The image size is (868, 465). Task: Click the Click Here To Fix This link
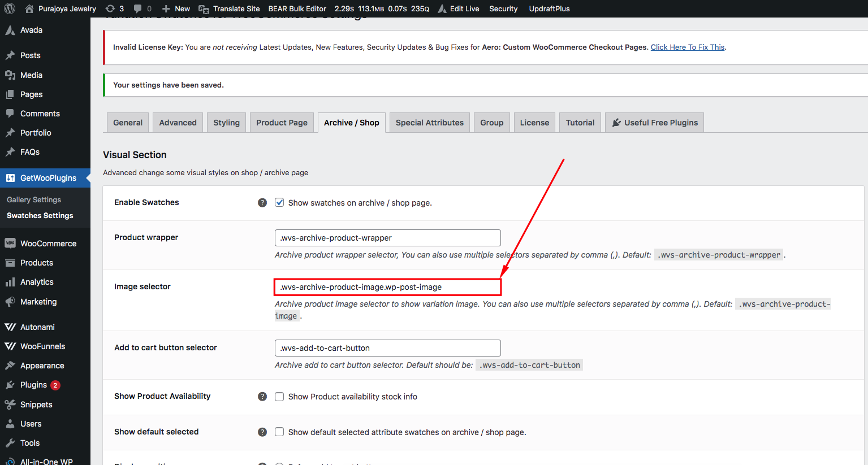688,47
